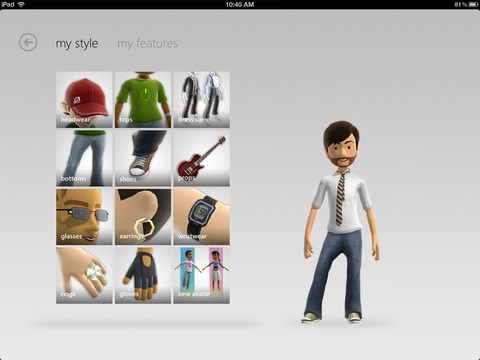The width and height of the screenshot is (480, 360).
Task: Switch to the my features tab
Action: [x=147, y=44]
